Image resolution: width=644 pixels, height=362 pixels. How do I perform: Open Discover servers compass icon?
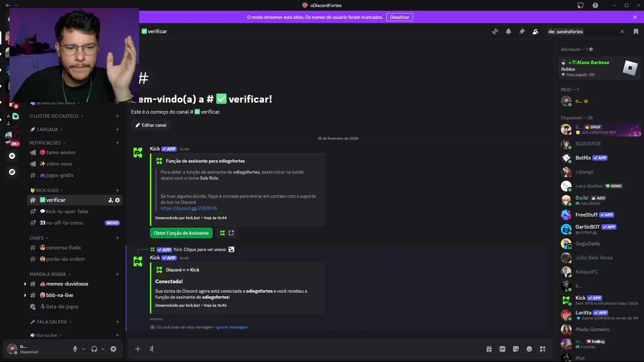tap(12, 172)
